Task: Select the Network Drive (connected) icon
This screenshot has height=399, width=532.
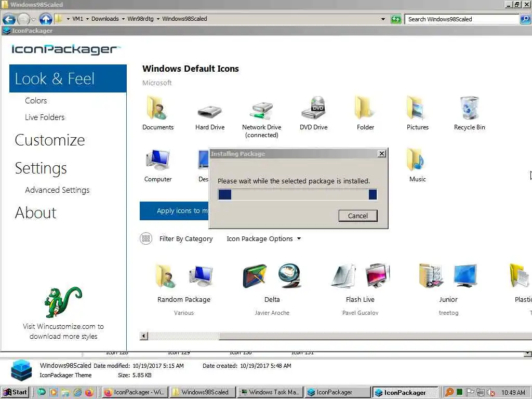Action: [x=262, y=110]
